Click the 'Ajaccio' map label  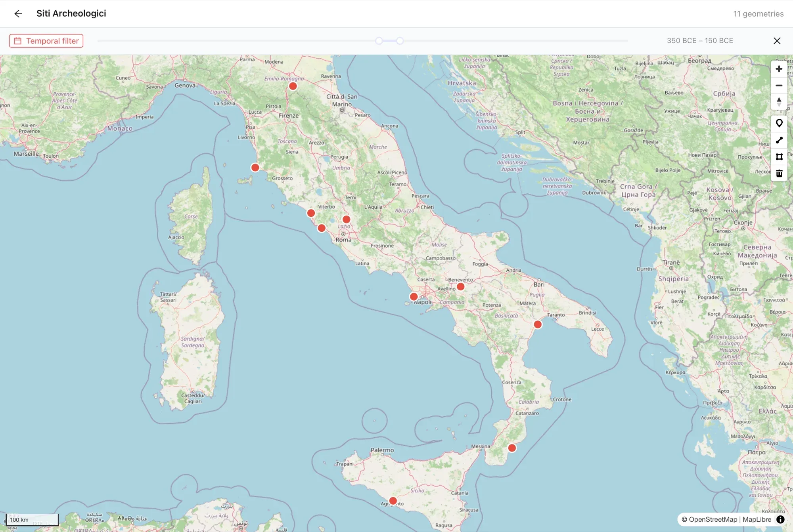click(x=176, y=237)
